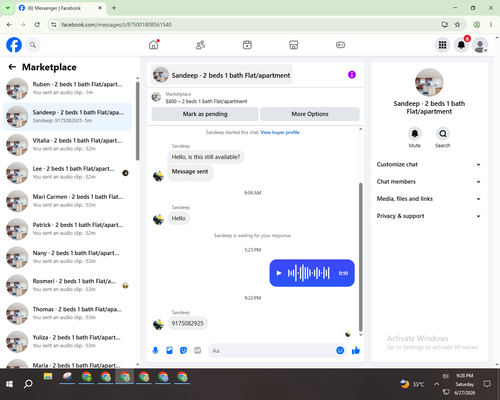This screenshot has width=500, height=400.
Task: Open the browser tab search dropdown
Action: pyautogui.click(x=8, y=8)
